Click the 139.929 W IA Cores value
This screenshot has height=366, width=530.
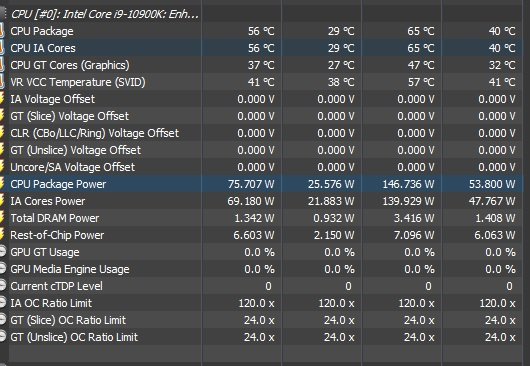408,201
